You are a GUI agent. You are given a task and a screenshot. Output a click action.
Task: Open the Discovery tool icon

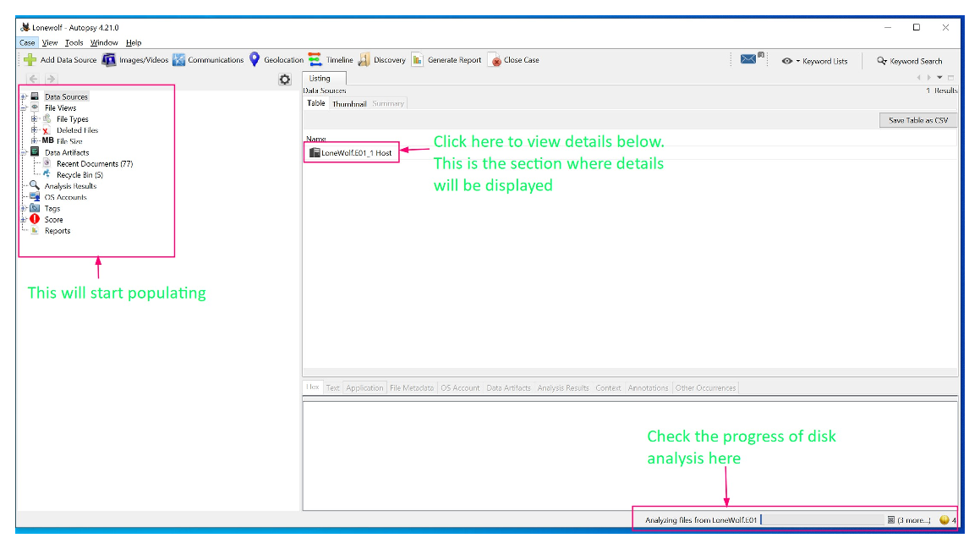click(364, 60)
